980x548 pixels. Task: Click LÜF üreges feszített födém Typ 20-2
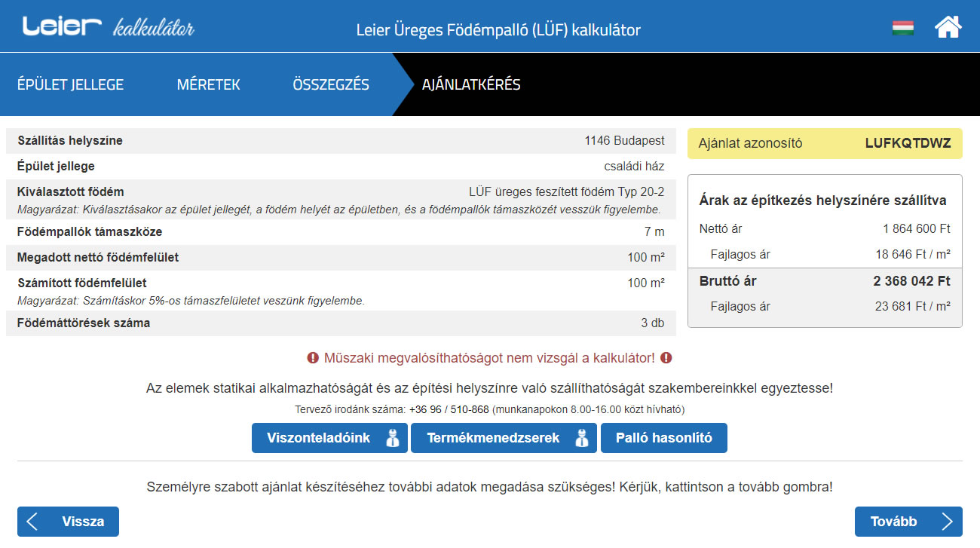[567, 192]
